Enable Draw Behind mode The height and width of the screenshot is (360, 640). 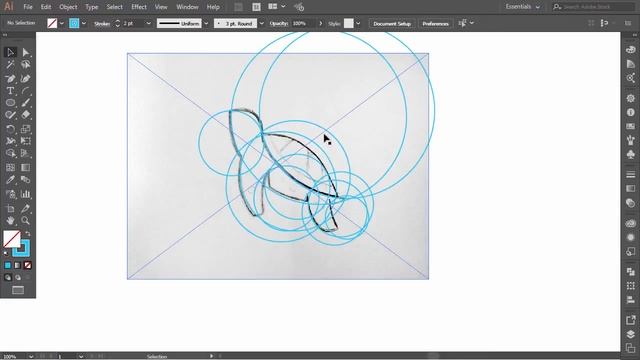[x=18, y=278]
